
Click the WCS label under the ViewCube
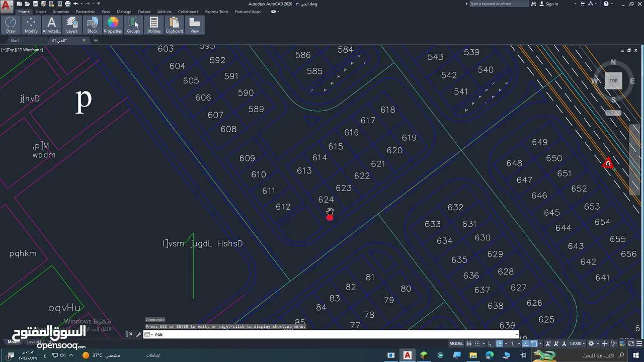(x=612, y=113)
